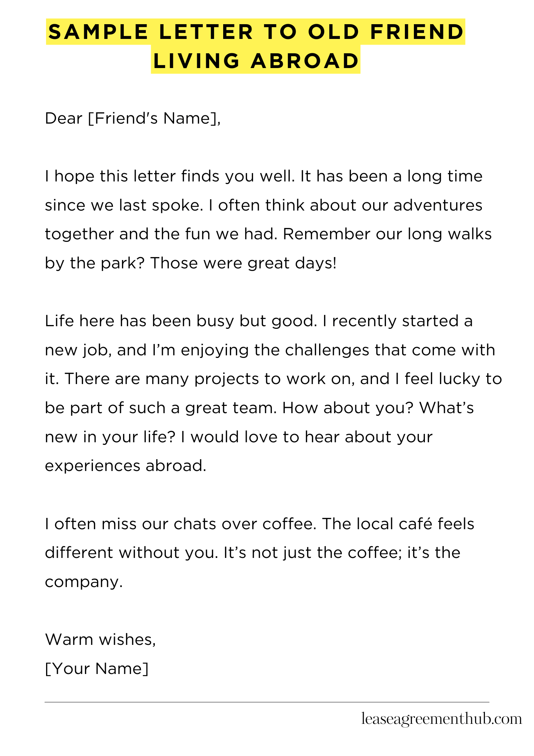Click the horizontal divider line above the footer
Screen dimensions: 534x756
pyautogui.click(x=267, y=702)
